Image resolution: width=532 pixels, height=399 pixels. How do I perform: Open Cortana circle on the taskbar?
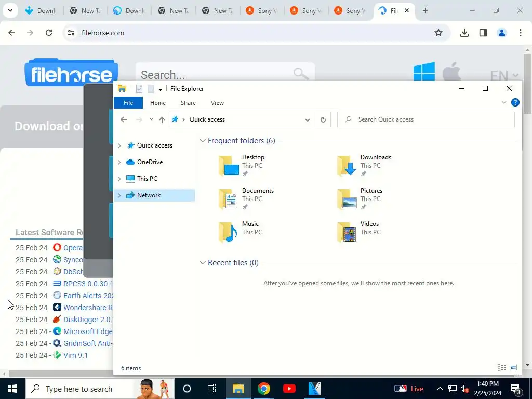point(187,389)
